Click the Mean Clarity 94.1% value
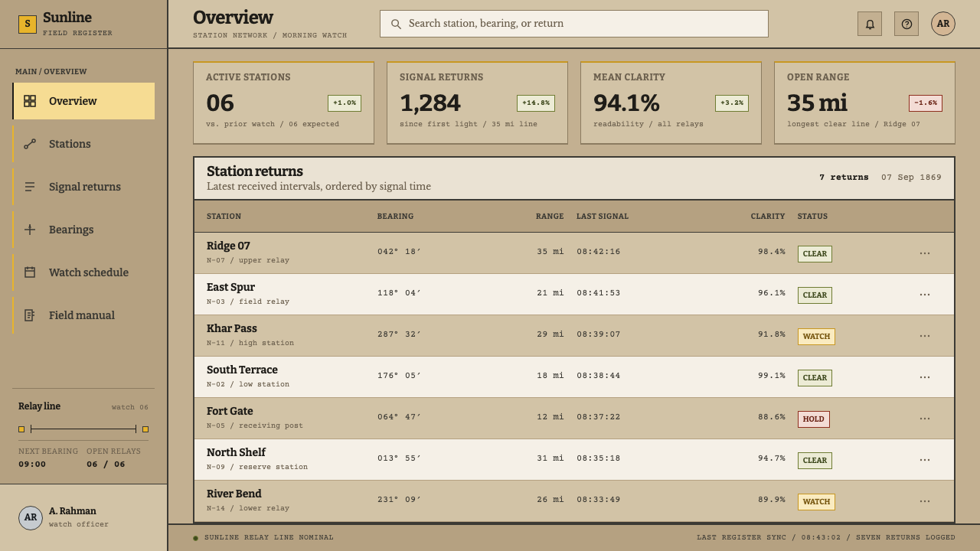The image size is (980, 551). pyautogui.click(x=626, y=103)
